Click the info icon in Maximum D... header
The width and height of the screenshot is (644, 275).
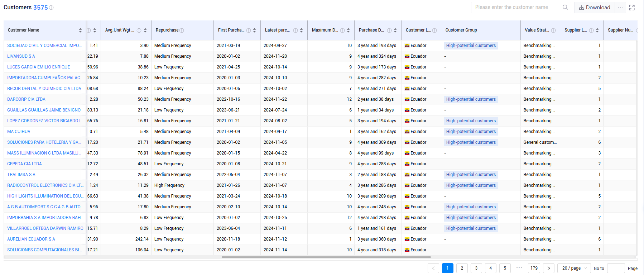coord(342,30)
